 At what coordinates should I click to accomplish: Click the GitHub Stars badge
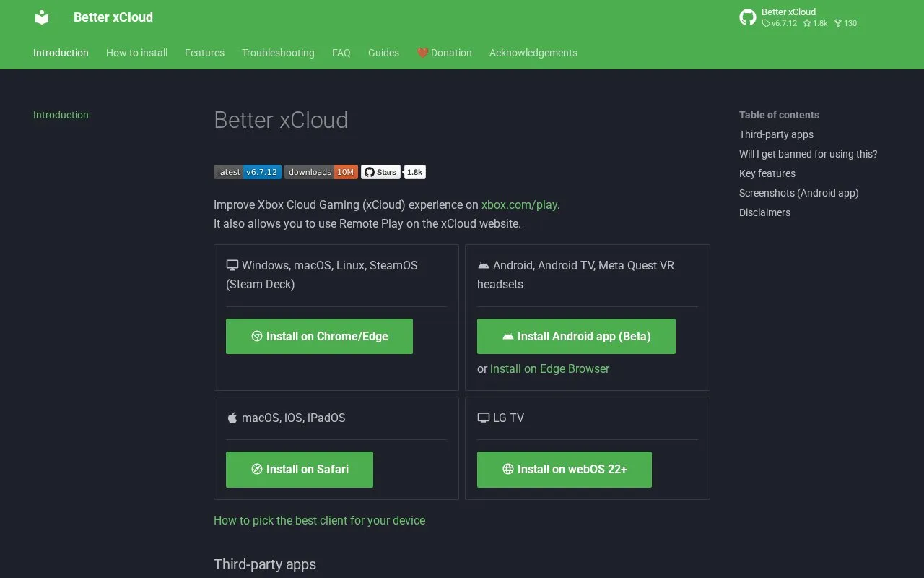coord(380,172)
